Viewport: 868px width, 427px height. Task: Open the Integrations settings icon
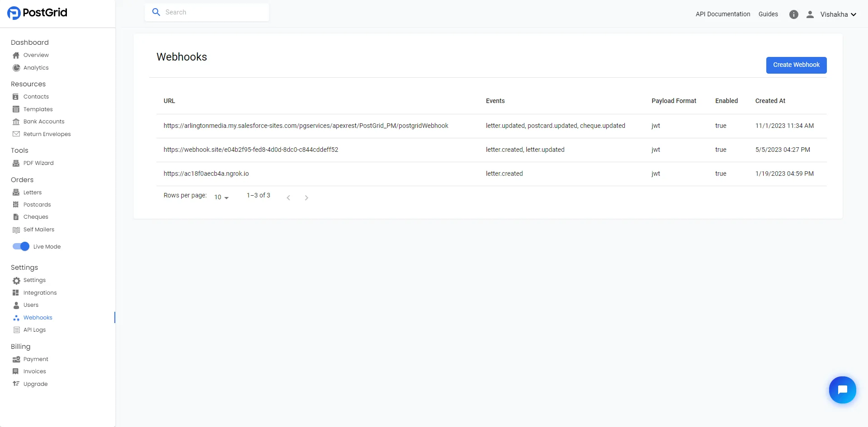15,292
